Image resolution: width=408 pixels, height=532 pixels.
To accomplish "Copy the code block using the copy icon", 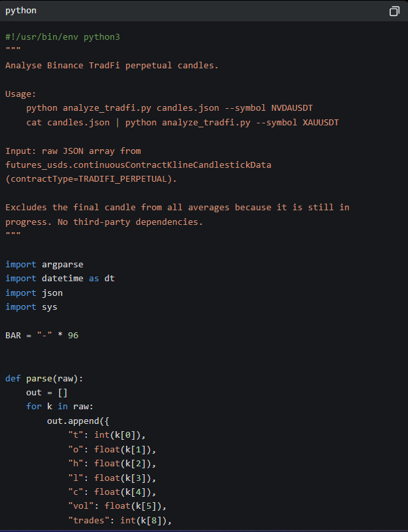I will click(x=394, y=11).
